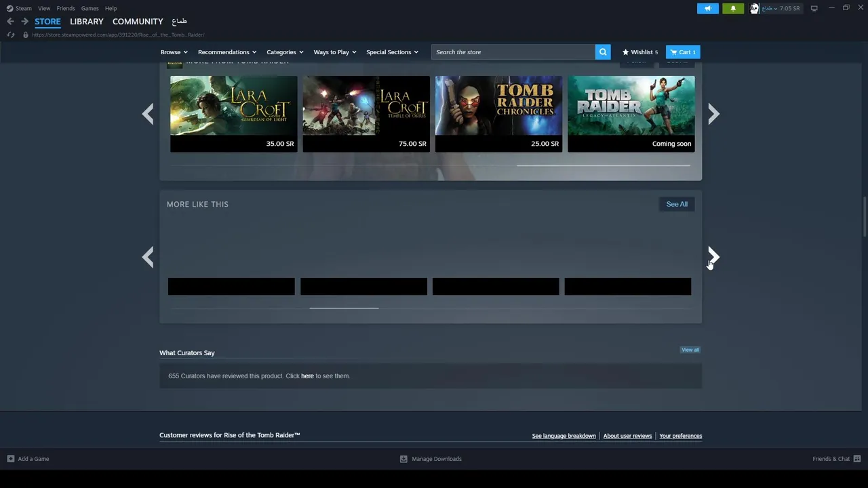Open the Steam menu
The height and width of the screenshot is (488, 868).
click(24, 8)
